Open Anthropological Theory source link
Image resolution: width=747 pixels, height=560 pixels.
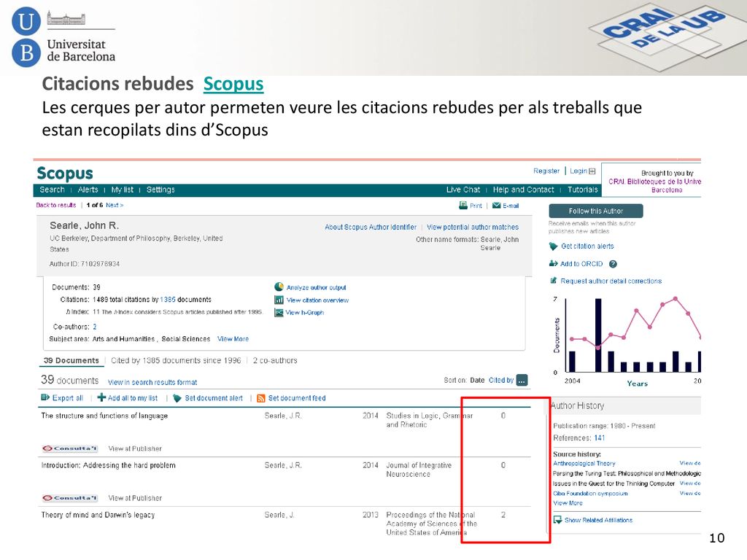(x=584, y=463)
